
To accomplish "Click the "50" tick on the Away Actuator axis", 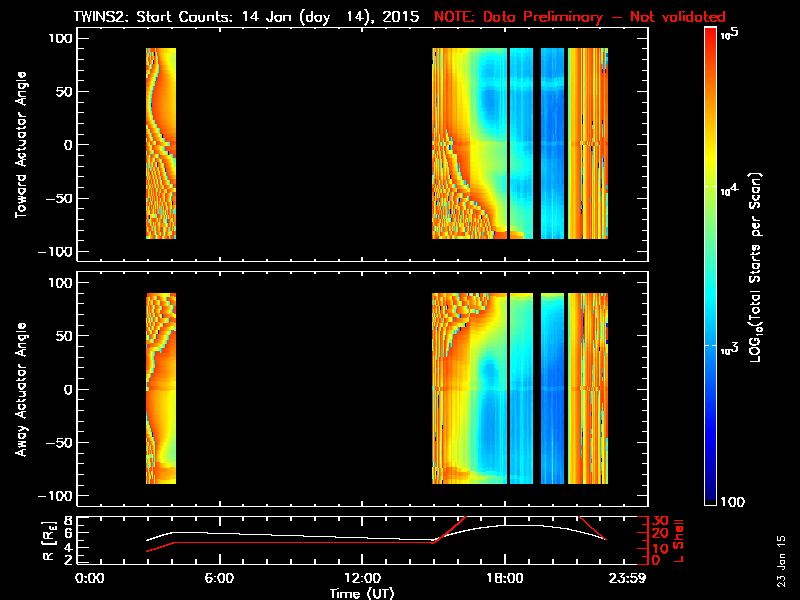I will 64,336.
